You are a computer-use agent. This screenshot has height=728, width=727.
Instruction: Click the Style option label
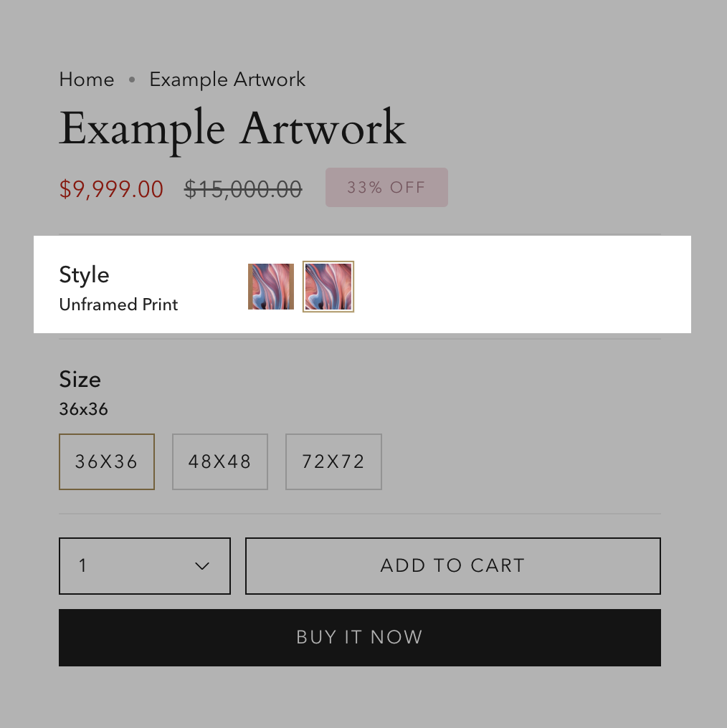pos(84,274)
